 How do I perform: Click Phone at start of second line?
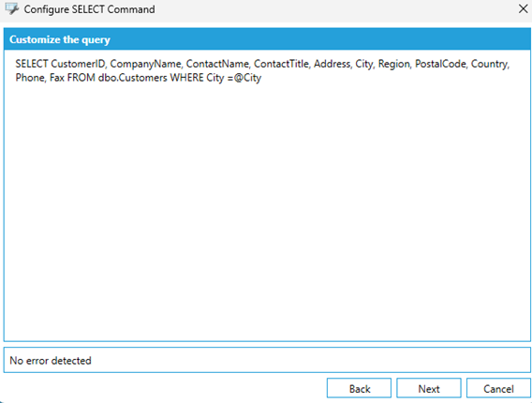pyautogui.click(x=30, y=78)
